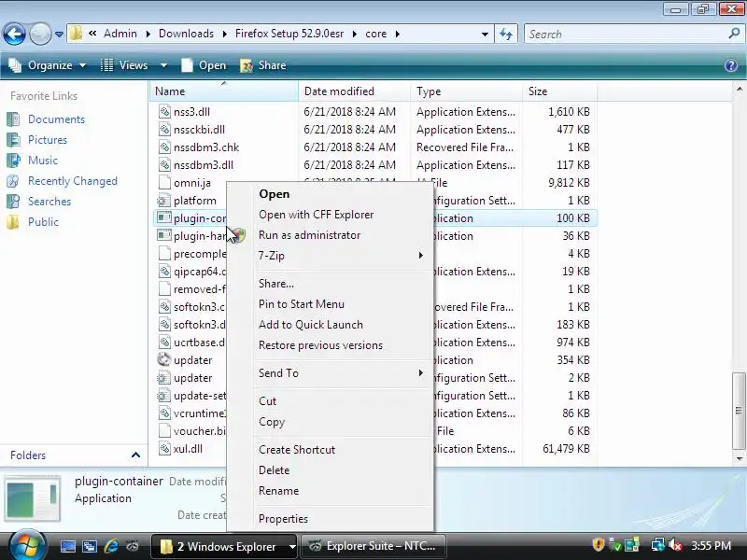The width and height of the screenshot is (747, 560).
Task: Expand the Views dropdown arrow
Action: tap(163, 65)
